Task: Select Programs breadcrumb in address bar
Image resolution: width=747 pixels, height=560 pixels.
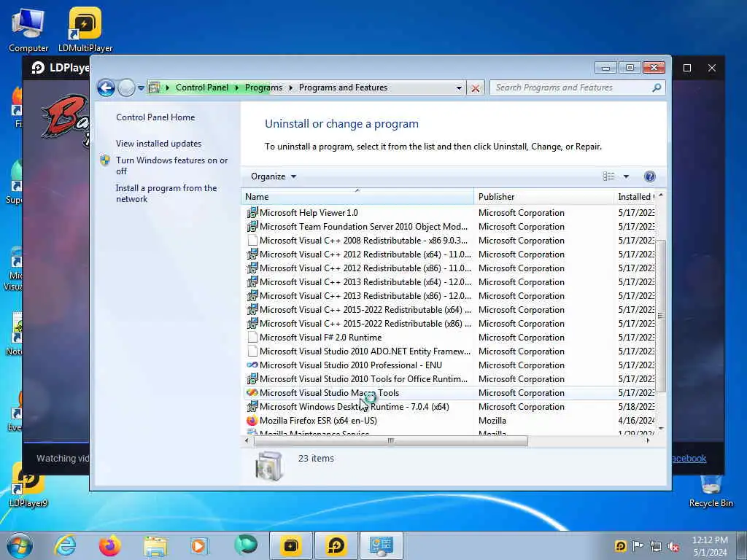Action: [x=263, y=87]
